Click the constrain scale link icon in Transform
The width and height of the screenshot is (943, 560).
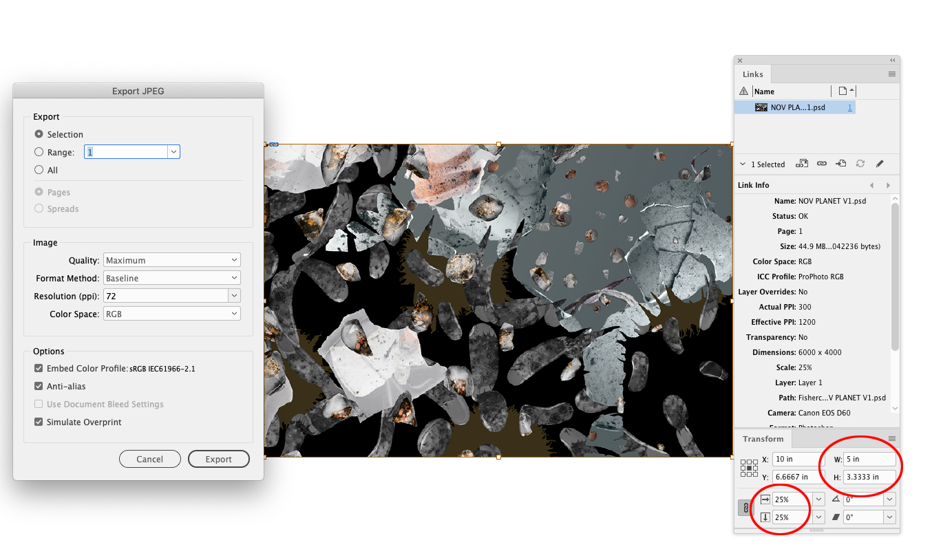[745, 508]
